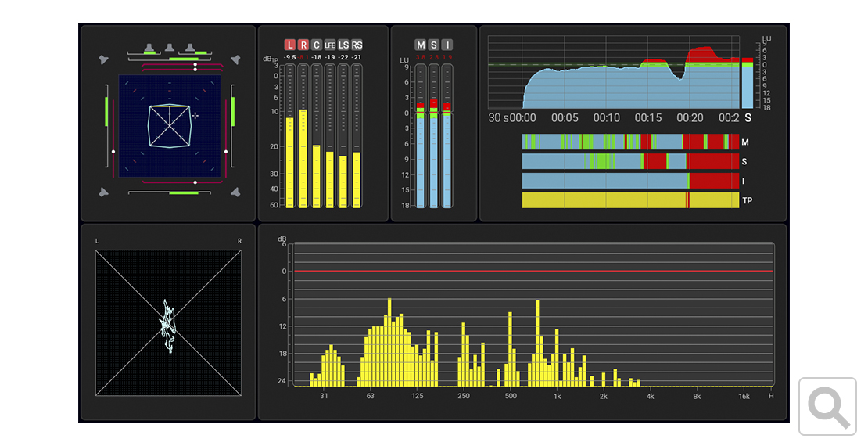This screenshot has width=868, height=446.
Task: Select the front-right speaker icon above surround scope
Action: click(x=190, y=49)
